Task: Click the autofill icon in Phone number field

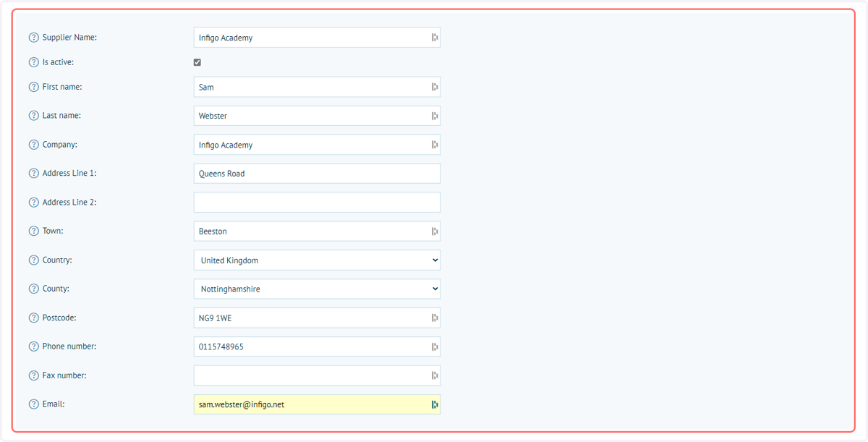Action: coord(435,347)
